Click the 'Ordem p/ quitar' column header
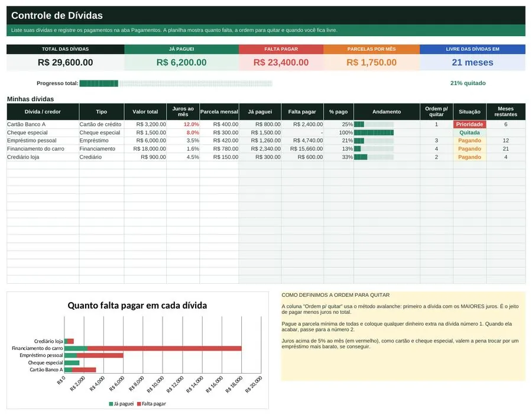 pos(436,112)
